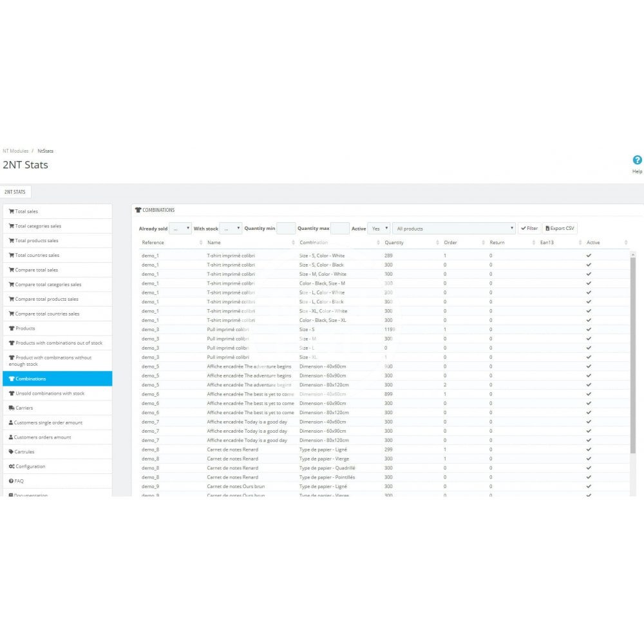Select the 2NT STATS tab
644x644 pixels.
pyautogui.click(x=15, y=192)
